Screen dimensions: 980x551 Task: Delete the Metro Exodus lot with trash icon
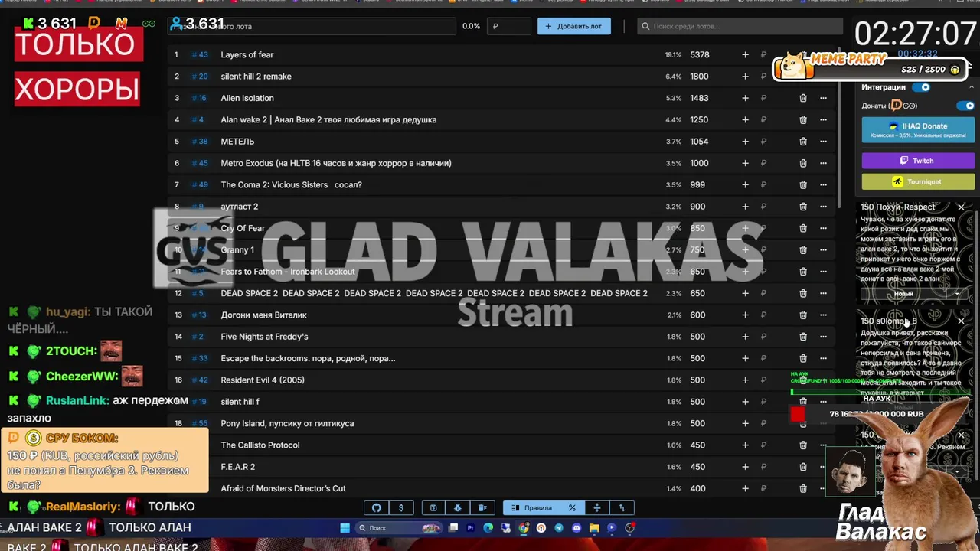click(803, 163)
